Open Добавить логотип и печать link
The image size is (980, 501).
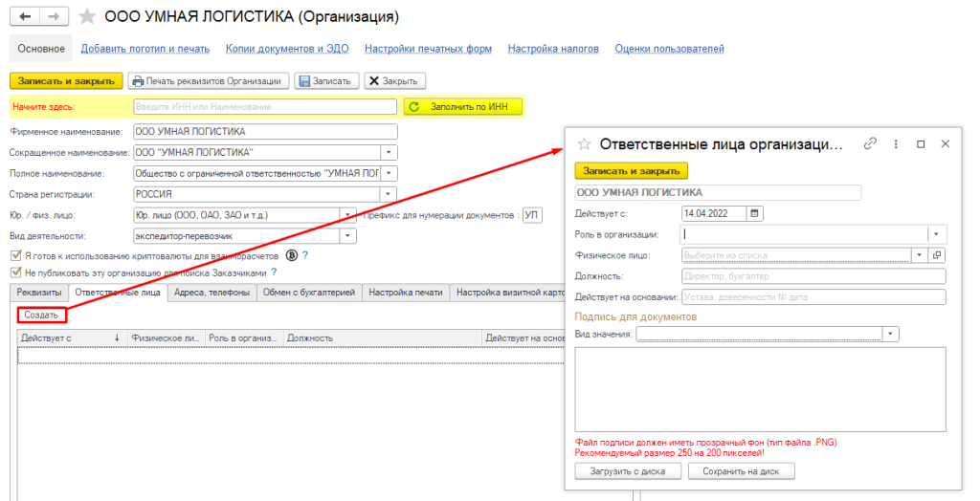(x=145, y=49)
